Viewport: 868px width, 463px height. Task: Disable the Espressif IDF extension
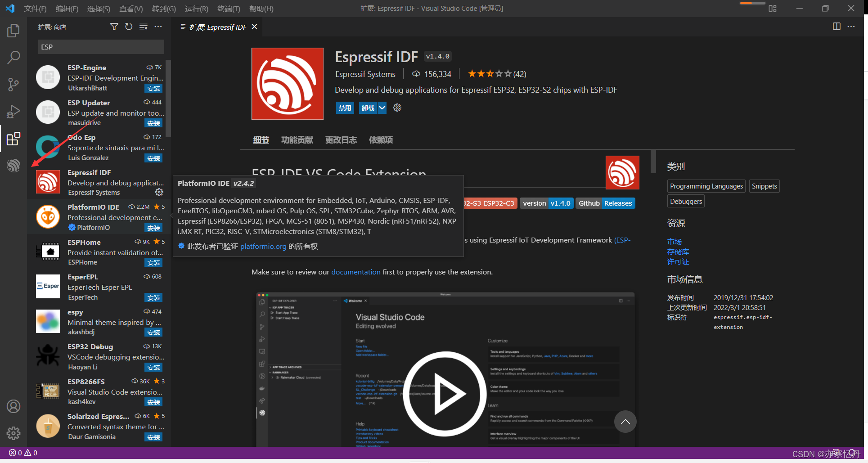pos(345,108)
